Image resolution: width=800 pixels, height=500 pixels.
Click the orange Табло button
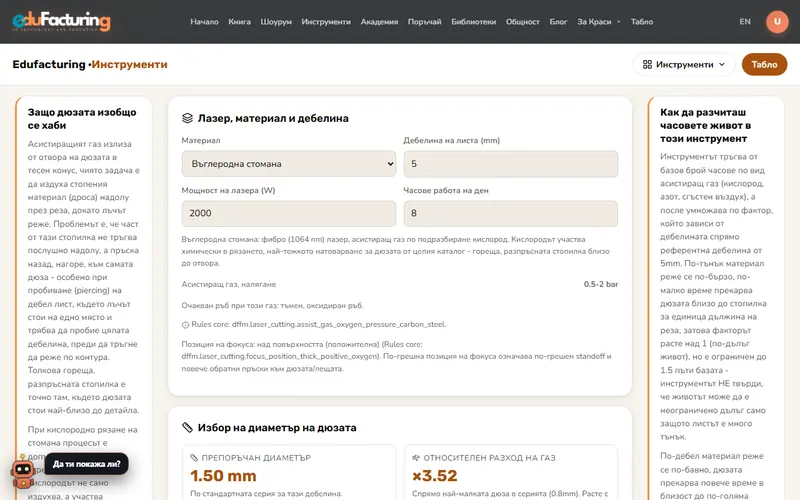coord(764,64)
